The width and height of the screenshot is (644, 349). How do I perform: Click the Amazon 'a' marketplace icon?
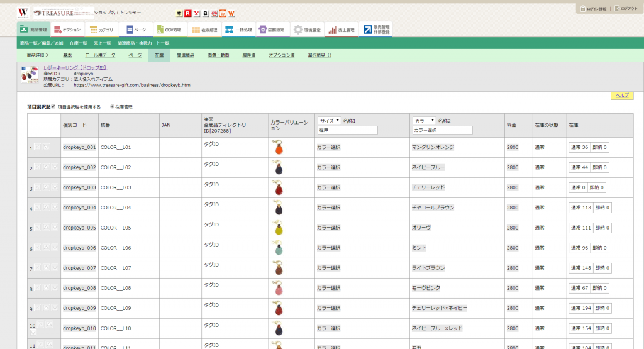tap(206, 13)
